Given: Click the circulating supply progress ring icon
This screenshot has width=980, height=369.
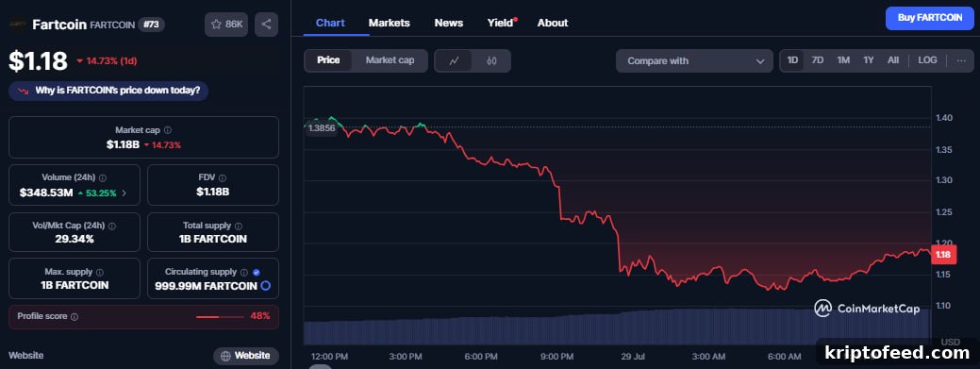Looking at the screenshot, I should pyautogui.click(x=266, y=286).
